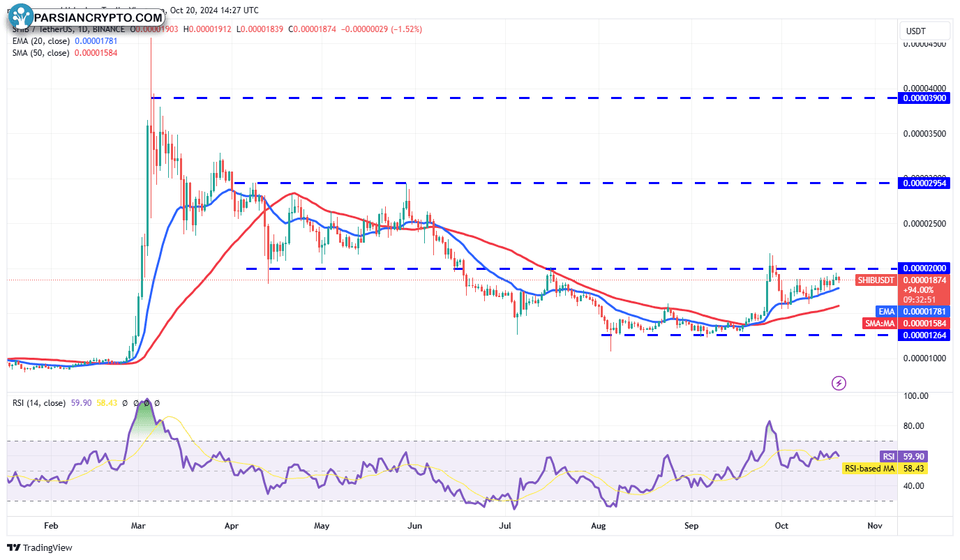Click the Apr date axis label

[232, 525]
